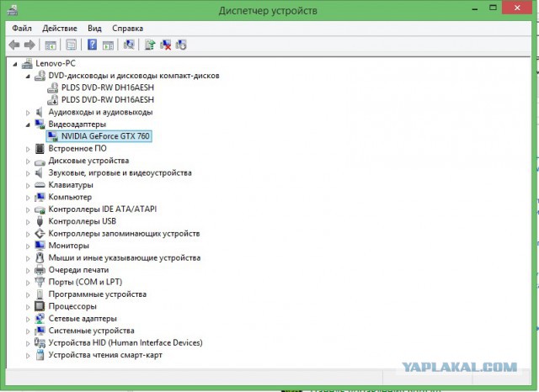Click the Процессоры chip icon

click(40, 306)
